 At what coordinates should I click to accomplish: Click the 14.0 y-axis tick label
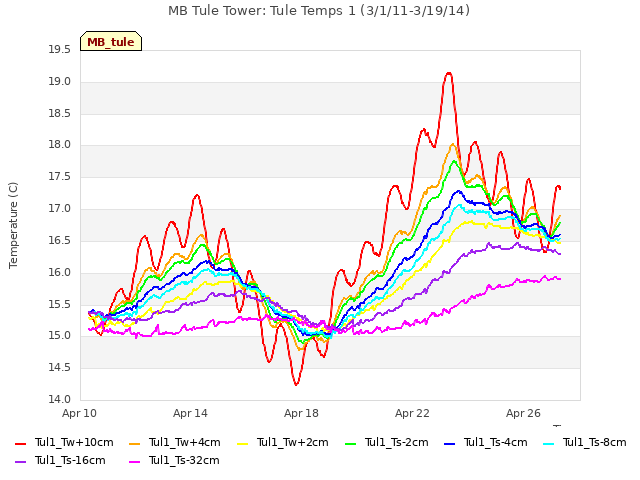pyautogui.click(x=60, y=400)
